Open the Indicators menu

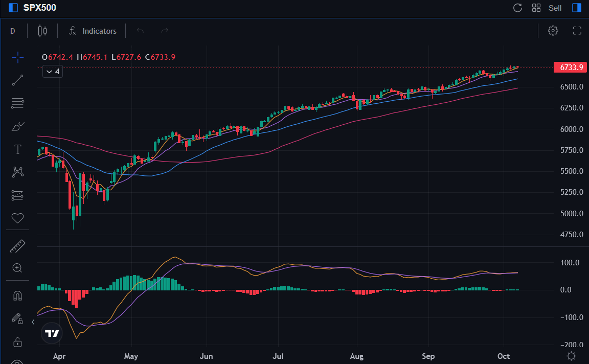pyautogui.click(x=92, y=31)
